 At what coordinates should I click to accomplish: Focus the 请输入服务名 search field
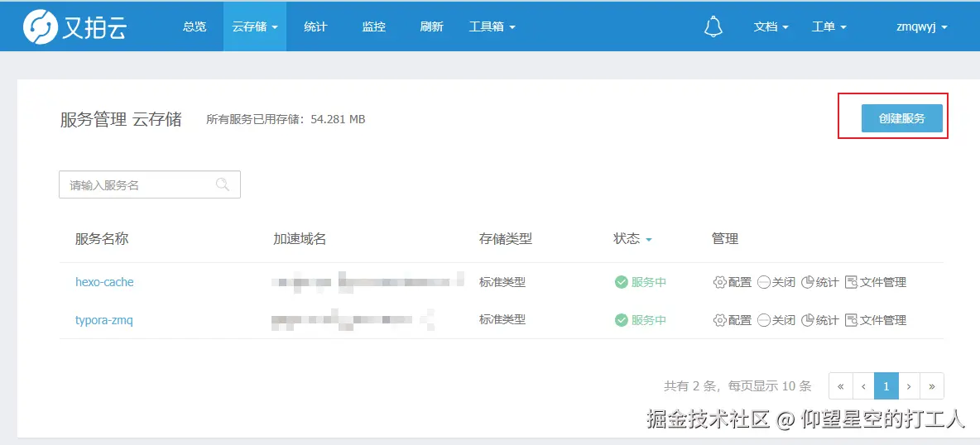tap(150, 185)
